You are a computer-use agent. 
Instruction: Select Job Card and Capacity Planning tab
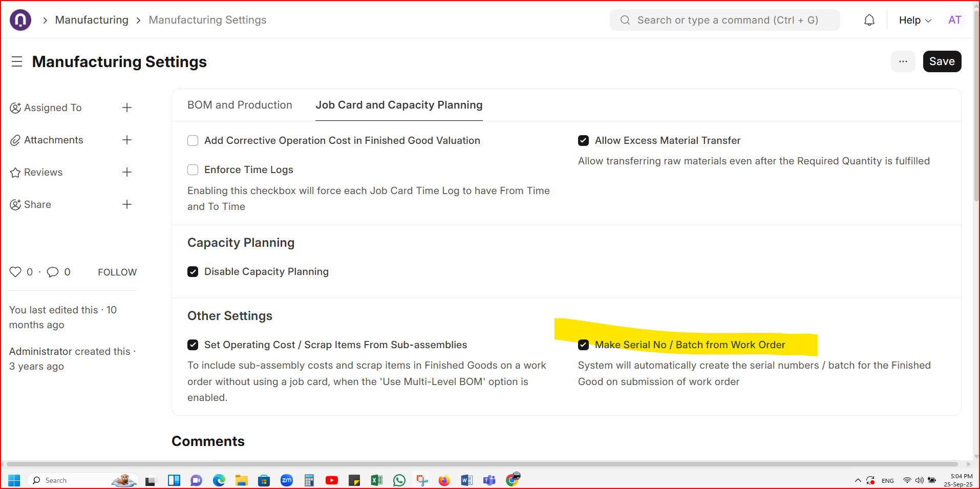click(399, 105)
